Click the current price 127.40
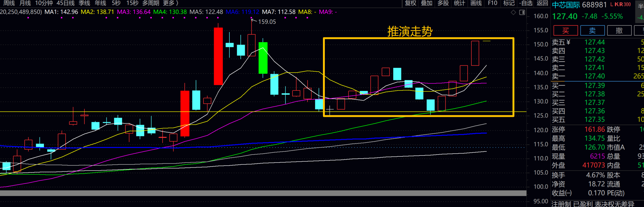 [x=565, y=16]
